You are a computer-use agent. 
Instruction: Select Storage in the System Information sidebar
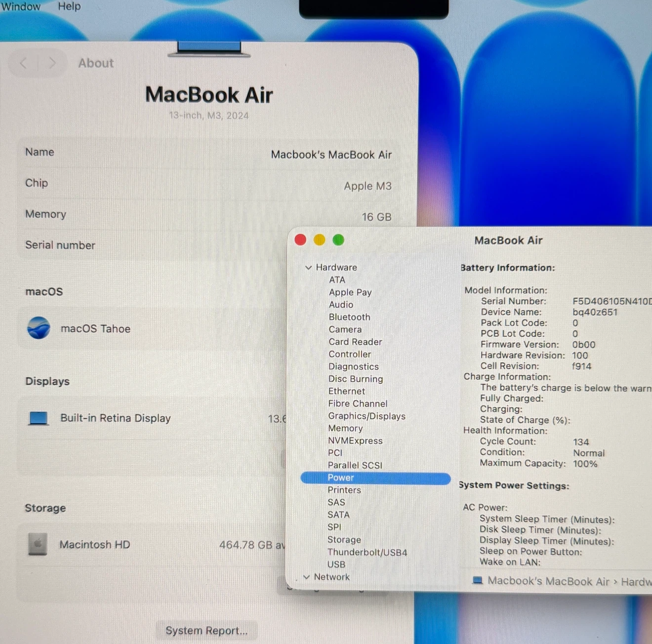pyautogui.click(x=344, y=539)
